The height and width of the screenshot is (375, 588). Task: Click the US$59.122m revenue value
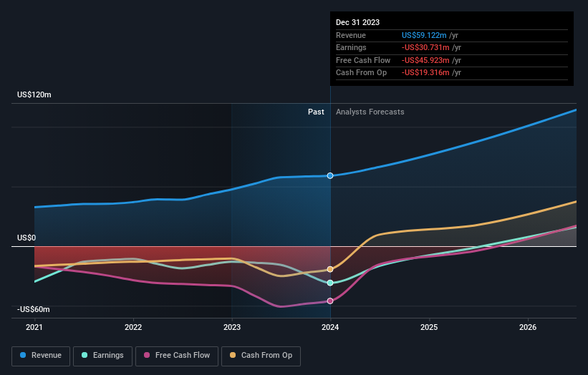point(424,35)
